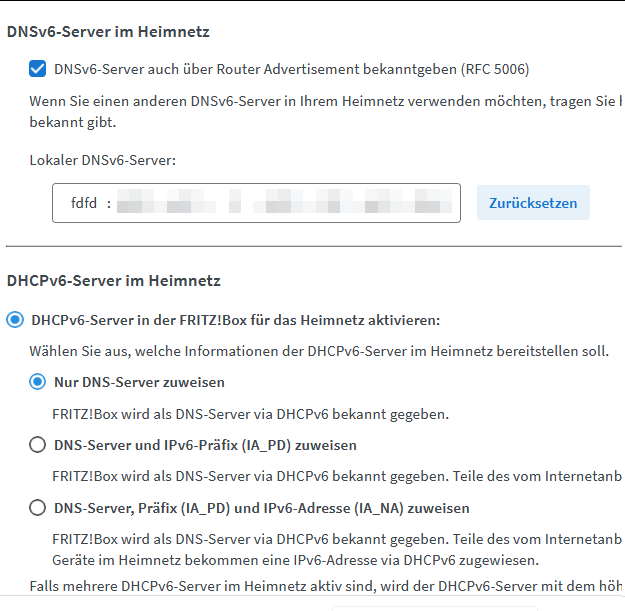Choose the 'DNS-Server und IPv6-Präfix (IA_PD)' radio button
This screenshot has width=625, height=611.
click(x=38, y=445)
